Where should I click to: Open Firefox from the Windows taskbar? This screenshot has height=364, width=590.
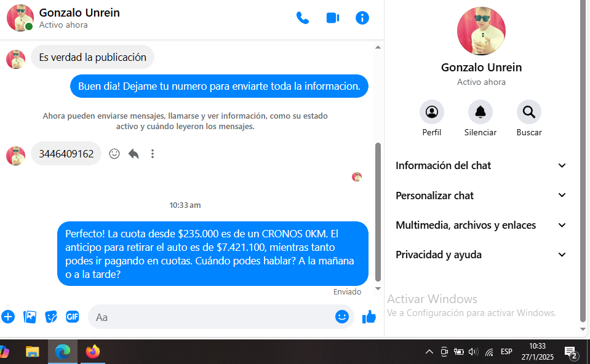pyautogui.click(x=93, y=352)
